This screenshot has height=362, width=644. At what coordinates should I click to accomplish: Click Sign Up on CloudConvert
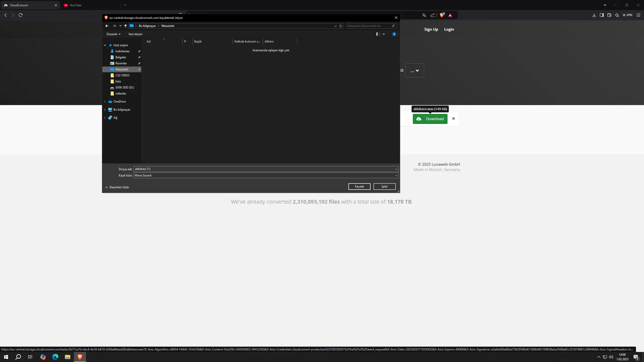click(x=431, y=29)
